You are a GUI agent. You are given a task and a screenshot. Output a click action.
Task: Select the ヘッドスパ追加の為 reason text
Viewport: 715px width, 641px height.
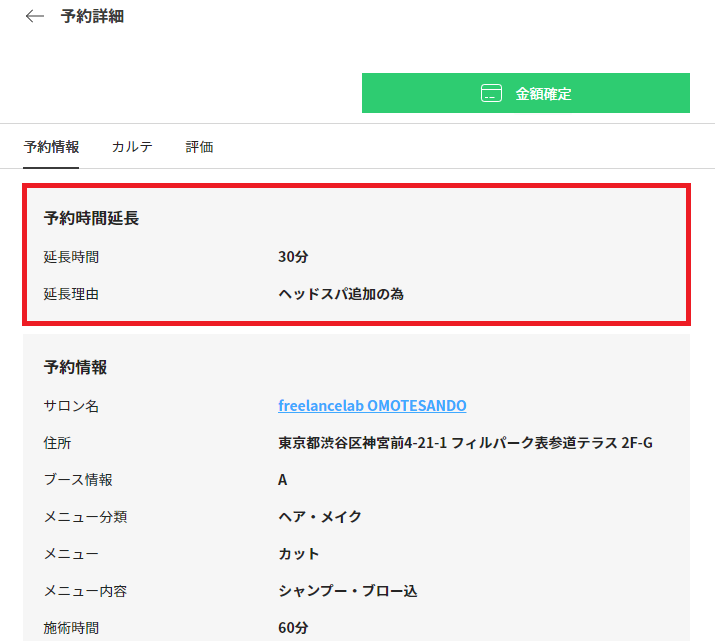click(x=341, y=294)
